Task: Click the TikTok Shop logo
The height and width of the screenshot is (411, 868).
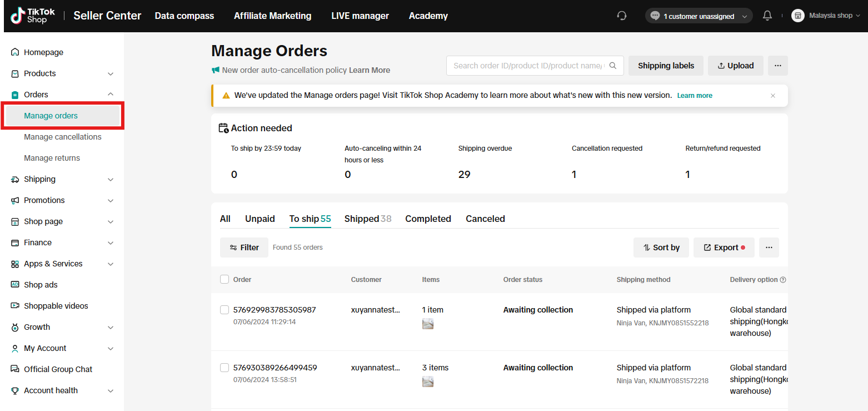Action: [33, 16]
